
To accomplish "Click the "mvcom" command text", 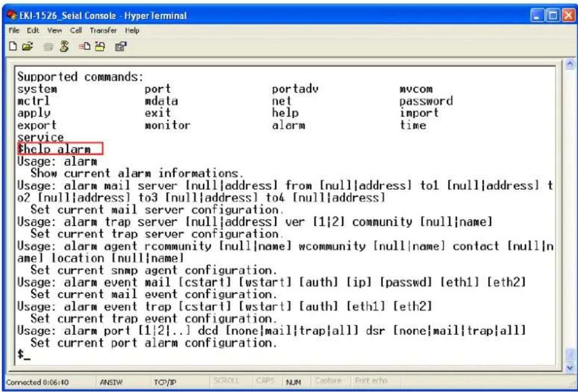I will (x=416, y=89).
